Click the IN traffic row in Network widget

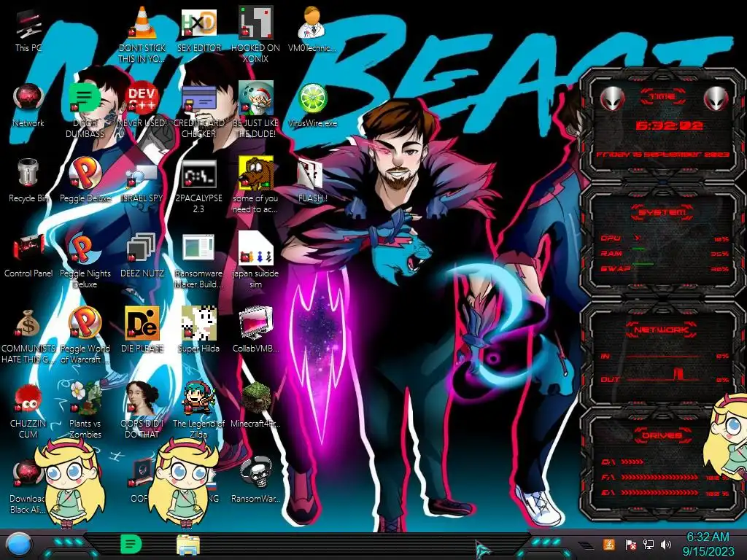[665, 356]
